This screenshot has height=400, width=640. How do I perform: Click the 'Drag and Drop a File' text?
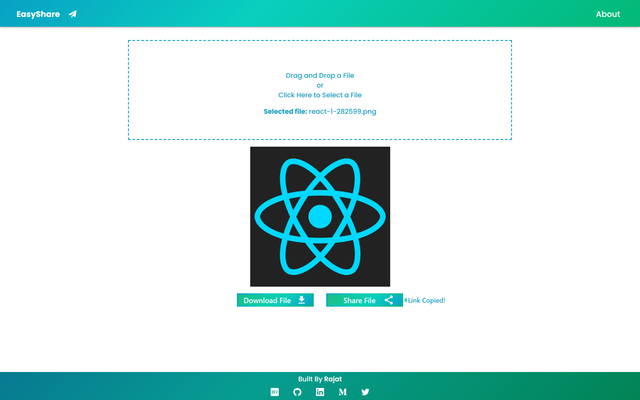point(320,76)
